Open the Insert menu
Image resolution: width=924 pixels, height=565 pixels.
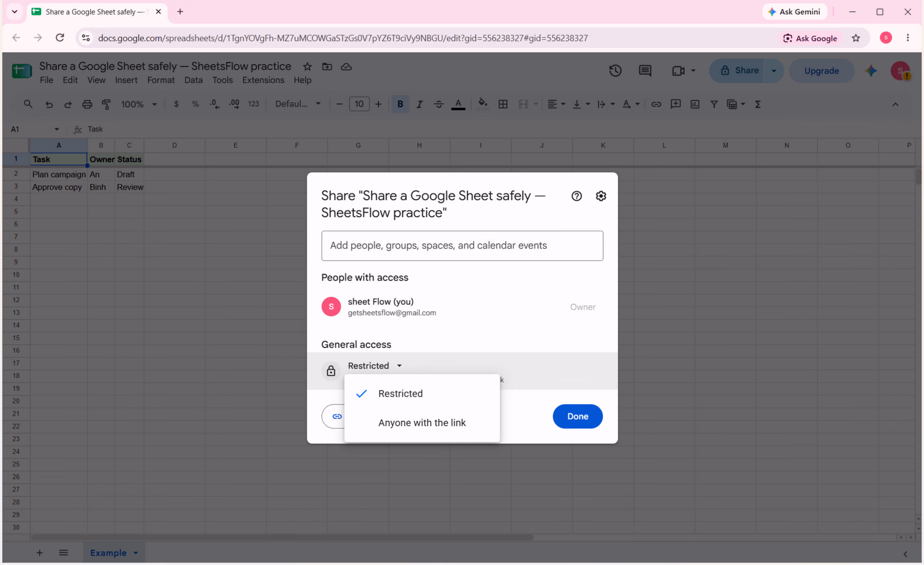[126, 80]
